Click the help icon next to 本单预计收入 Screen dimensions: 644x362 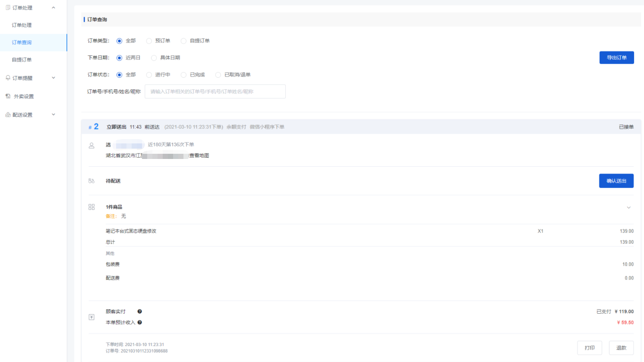click(139, 322)
